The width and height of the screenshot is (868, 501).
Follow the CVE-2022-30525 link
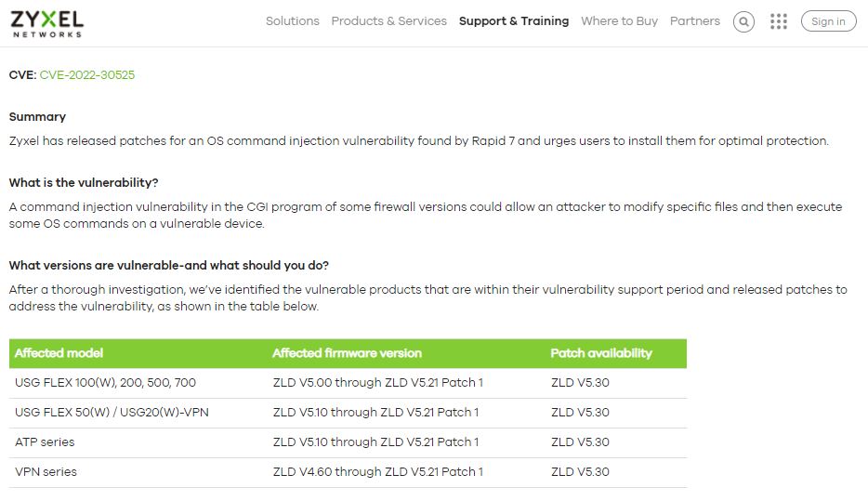(x=87, y=74)
